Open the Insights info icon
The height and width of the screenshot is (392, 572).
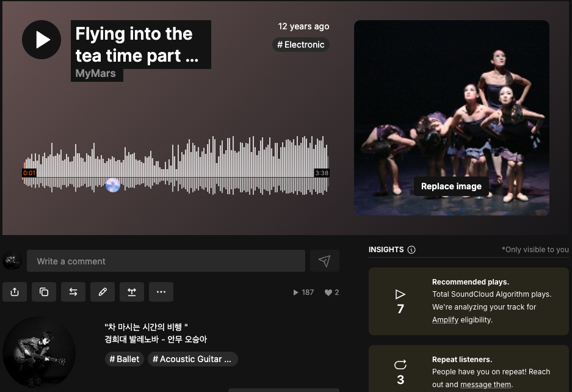point(411,250)
